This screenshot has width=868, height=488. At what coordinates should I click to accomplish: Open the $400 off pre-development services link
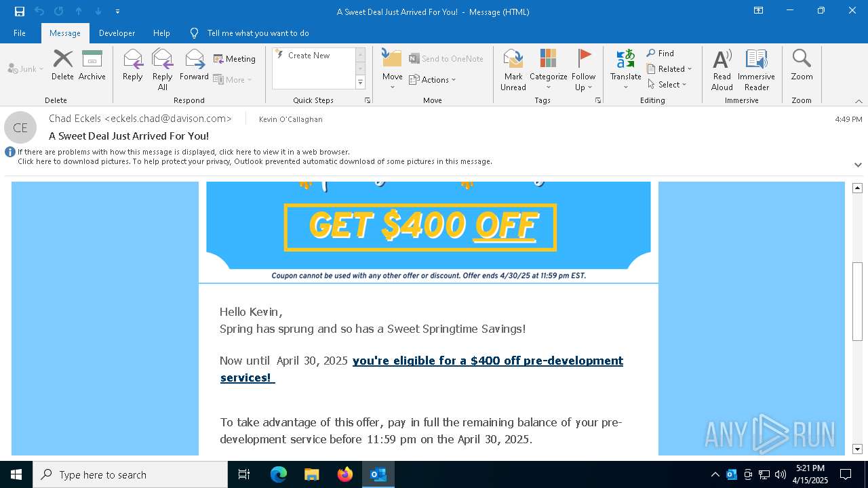421,369
